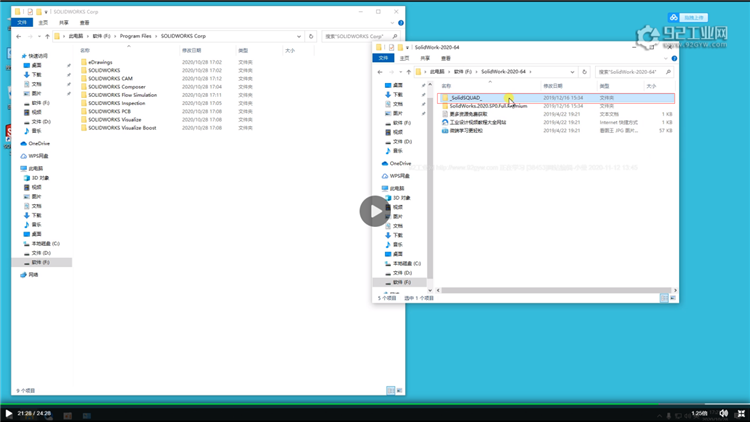Switch right window to large icons view
Viewport: 750px width, 422px height.
673,298
